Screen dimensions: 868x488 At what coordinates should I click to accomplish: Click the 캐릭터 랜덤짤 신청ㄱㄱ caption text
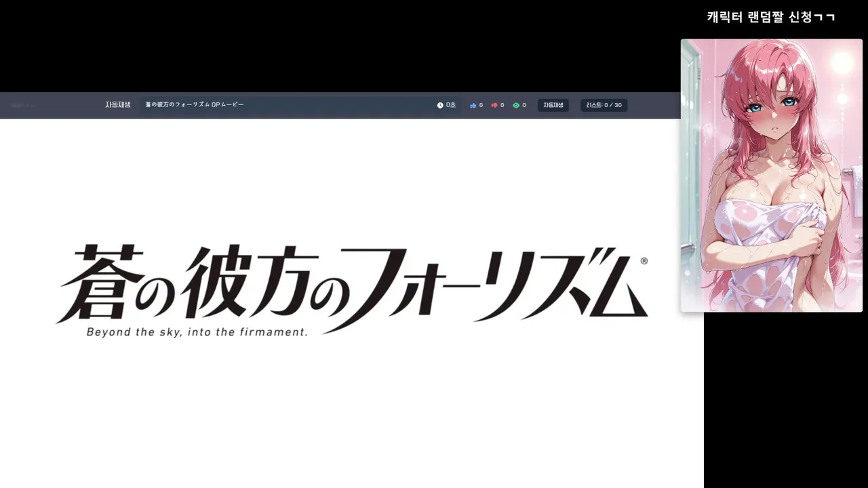coord(771,17)
